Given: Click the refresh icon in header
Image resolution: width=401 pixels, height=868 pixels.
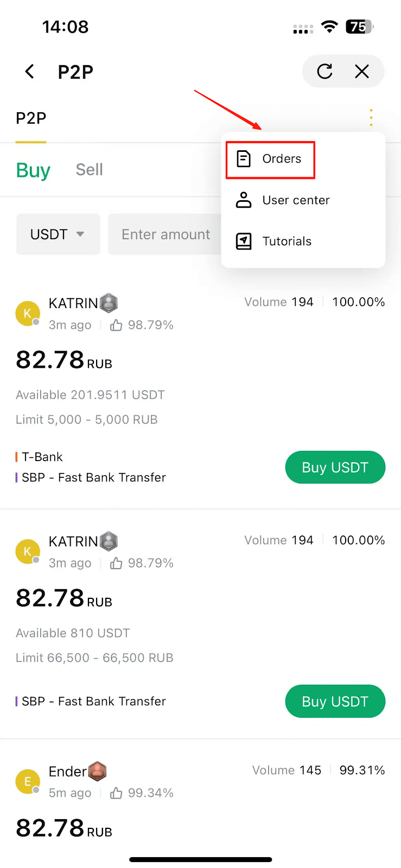Looking at the screenshot, I should click(x=324, y=72).
